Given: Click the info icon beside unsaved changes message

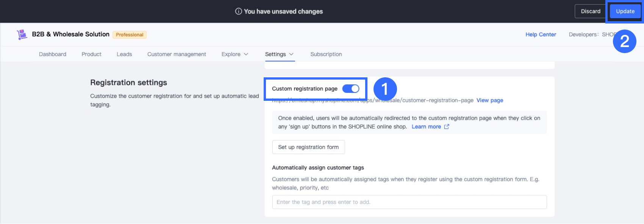Looking at the screenshot, I should [x=238, y=11].
